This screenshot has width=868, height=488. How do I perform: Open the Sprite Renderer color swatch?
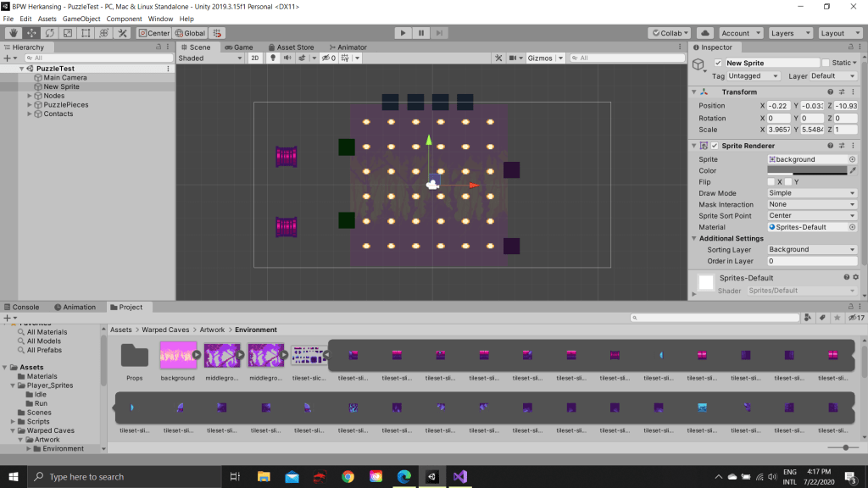click(807, 170)
